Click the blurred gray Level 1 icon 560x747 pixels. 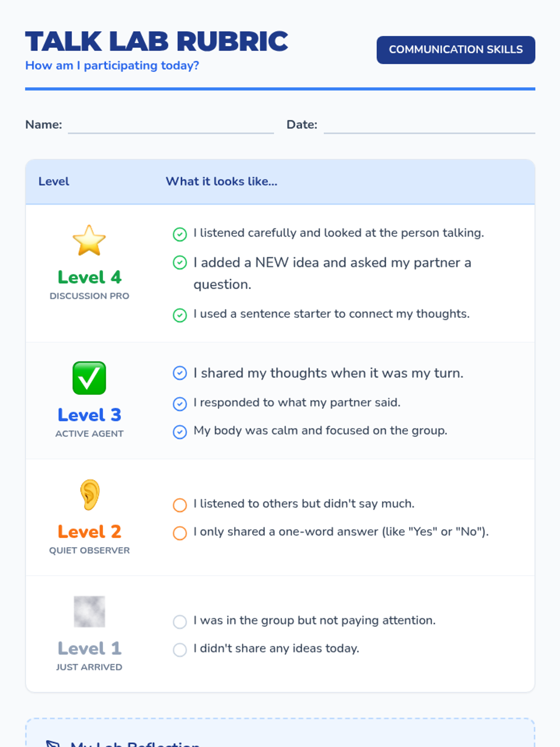[89, 611]
